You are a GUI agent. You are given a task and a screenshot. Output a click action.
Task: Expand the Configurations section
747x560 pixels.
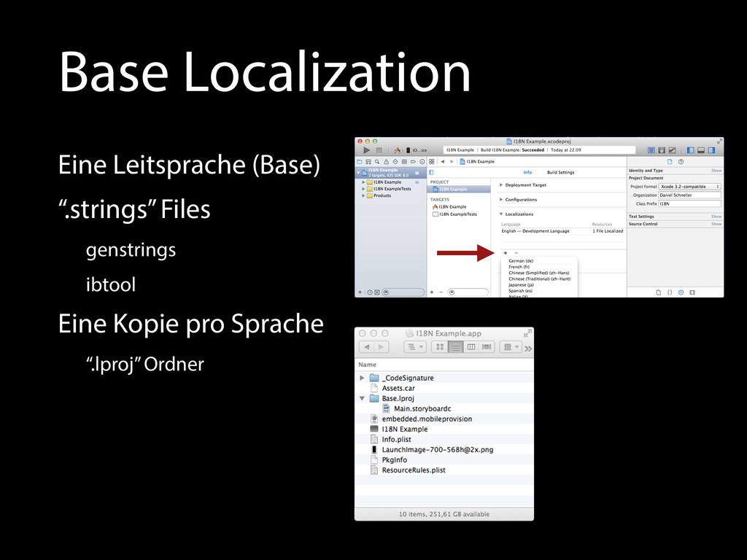click(x=501, y=200)
